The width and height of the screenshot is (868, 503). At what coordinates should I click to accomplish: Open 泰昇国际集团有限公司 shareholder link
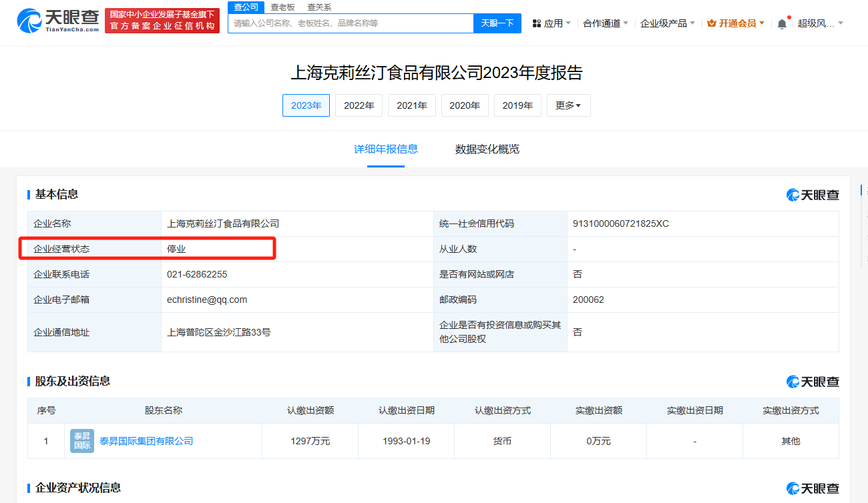(x=146, y=441)
